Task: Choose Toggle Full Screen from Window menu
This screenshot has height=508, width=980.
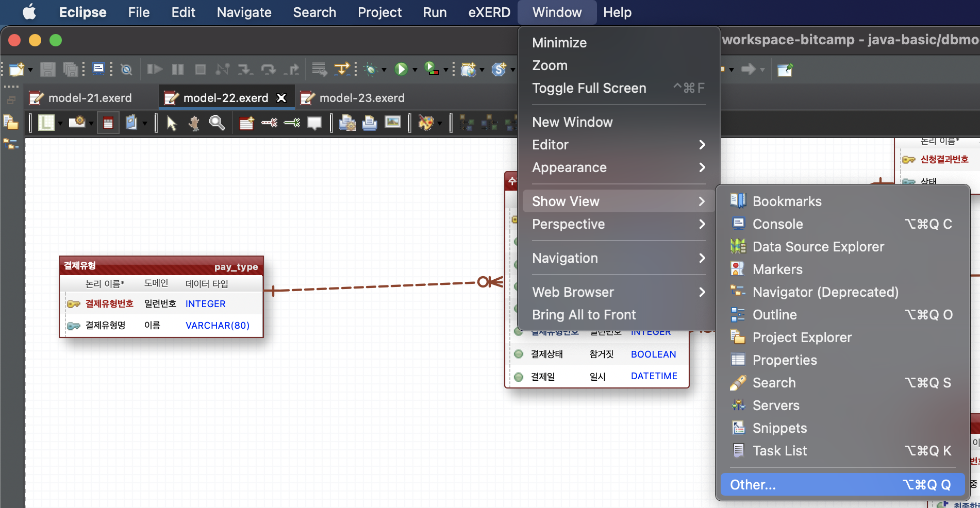Action: 619,88
